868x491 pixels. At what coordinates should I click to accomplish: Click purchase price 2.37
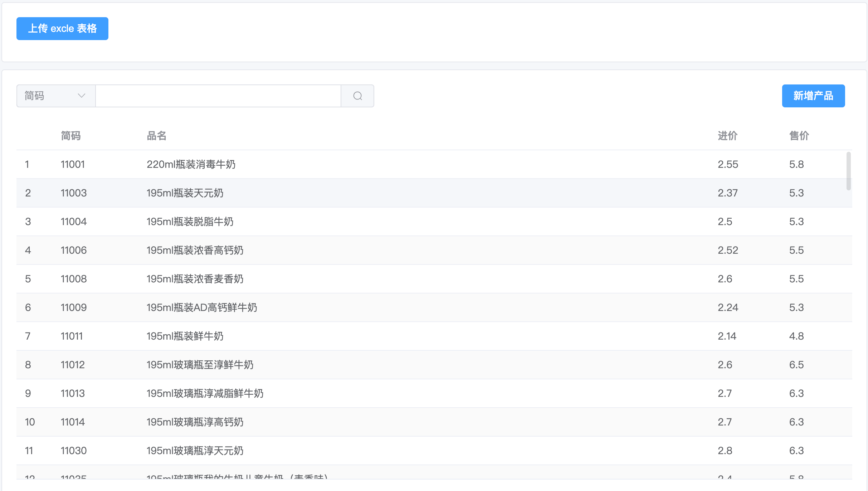pyautogui.click(x=728, y=193)
